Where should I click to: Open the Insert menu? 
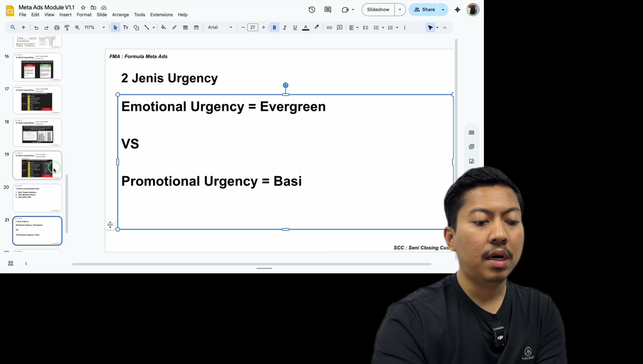[x=65, y=15]
